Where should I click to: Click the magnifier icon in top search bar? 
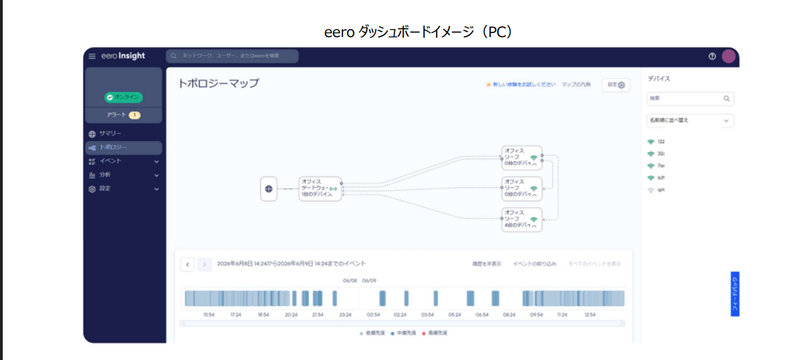pyautogui.click(x=174, y=56)
